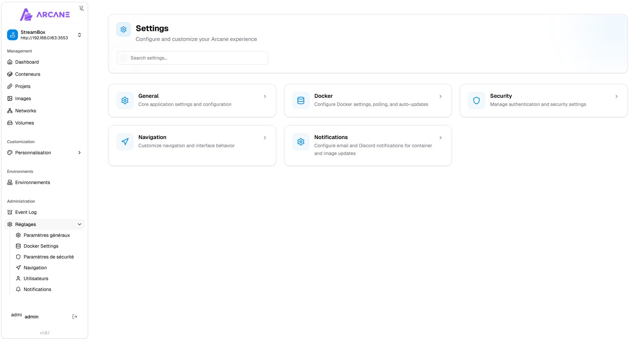
Task: Open Paramètres de sécurité submenu item
Action: tap(48, 257)
